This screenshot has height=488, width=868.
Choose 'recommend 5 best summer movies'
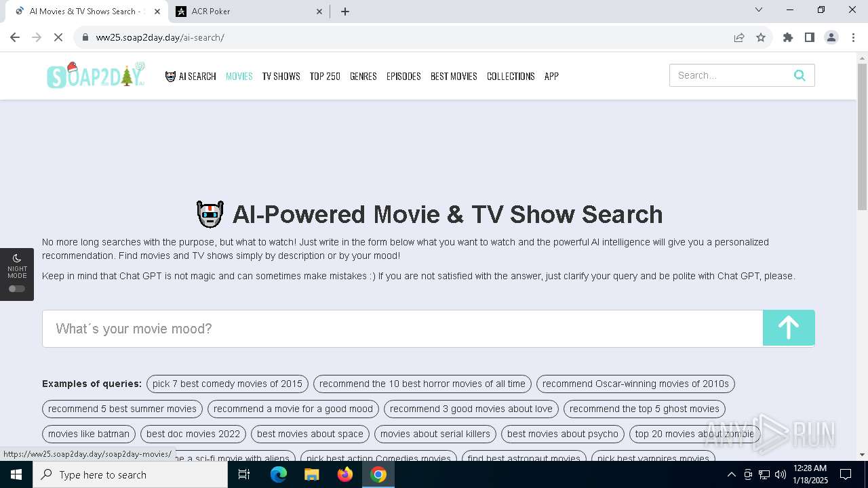click(122, 409)
